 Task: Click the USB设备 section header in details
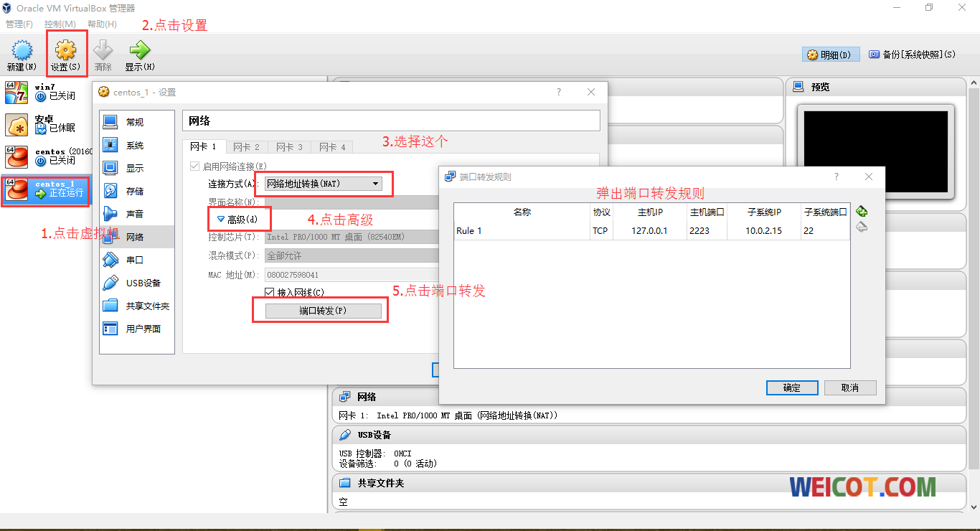click(x=648, y=435)
